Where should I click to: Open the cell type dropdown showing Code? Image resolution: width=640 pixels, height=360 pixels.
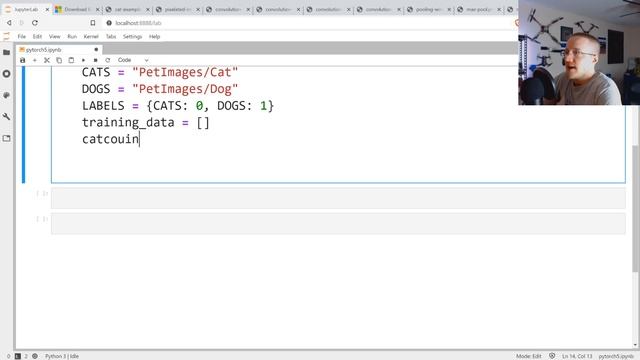tap(133, 60)
